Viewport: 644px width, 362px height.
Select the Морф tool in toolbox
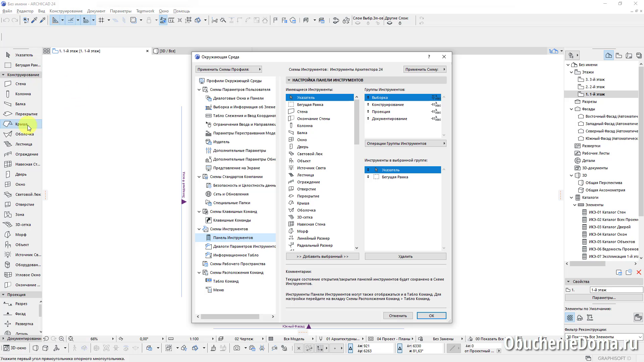pos(20,235)
